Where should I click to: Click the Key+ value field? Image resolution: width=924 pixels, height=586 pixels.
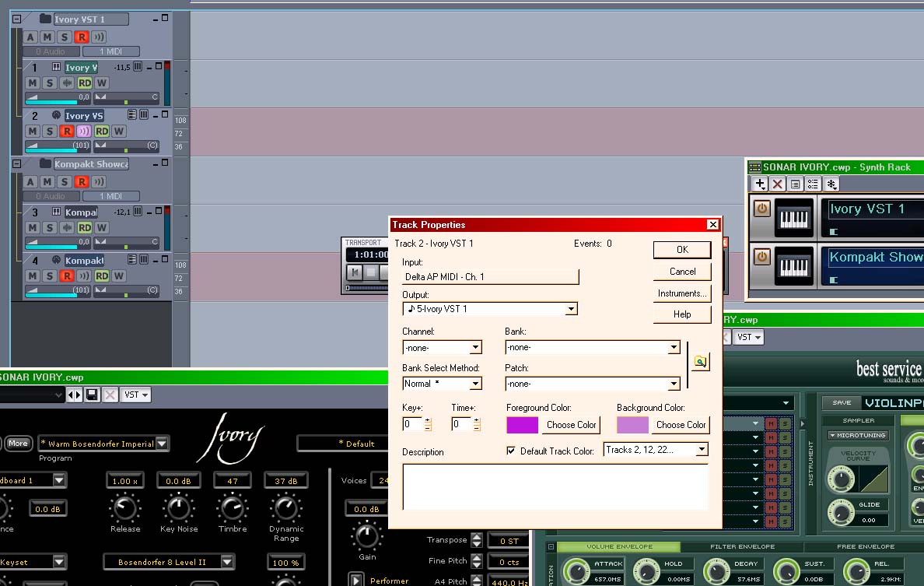pyautogui.click(x=412, y=424)
